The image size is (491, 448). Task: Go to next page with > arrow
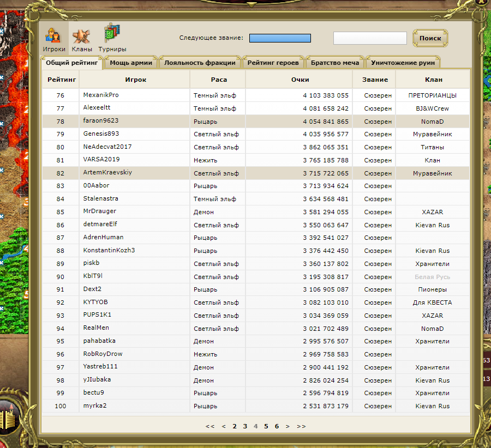288,426
